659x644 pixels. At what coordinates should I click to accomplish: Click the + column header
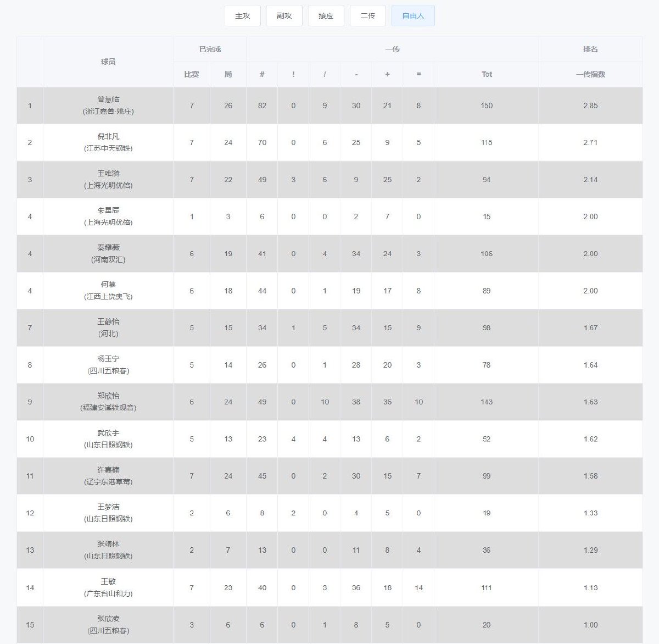[387, 74]
